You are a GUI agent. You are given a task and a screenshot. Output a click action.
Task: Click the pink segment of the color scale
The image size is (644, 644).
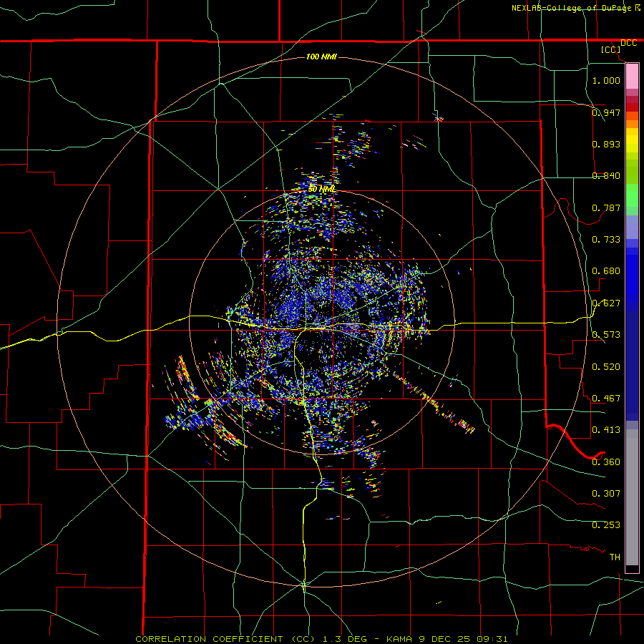click(632, 77)
